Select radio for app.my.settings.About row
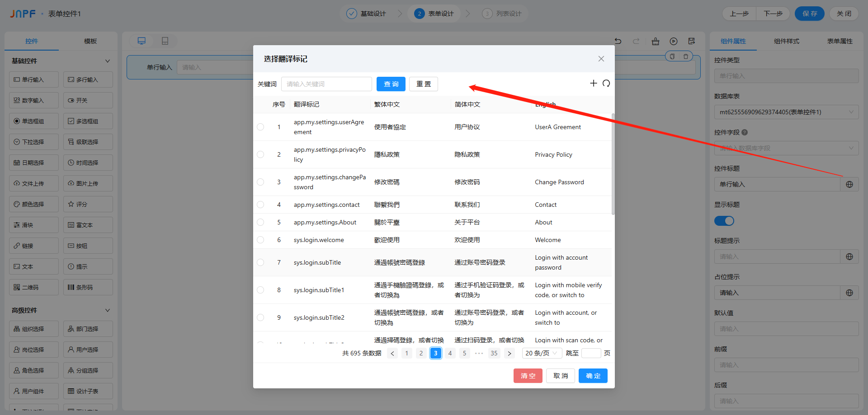The image size is (868, 415). pyautogui.click(x=260, y=222)
